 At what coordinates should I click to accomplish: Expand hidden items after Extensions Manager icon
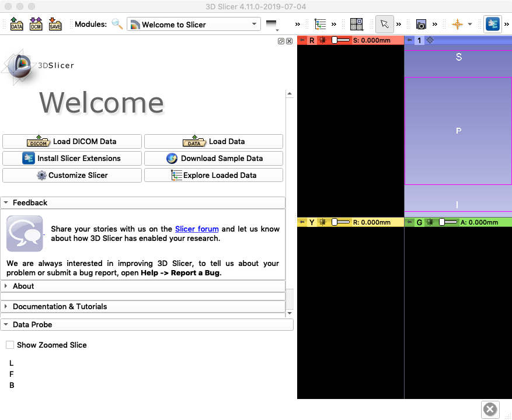(x=506, y=24)
